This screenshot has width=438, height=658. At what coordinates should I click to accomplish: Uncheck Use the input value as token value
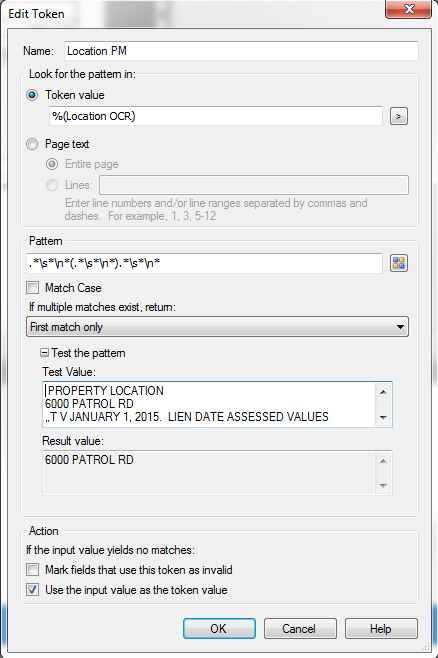(x=32, y=590)
